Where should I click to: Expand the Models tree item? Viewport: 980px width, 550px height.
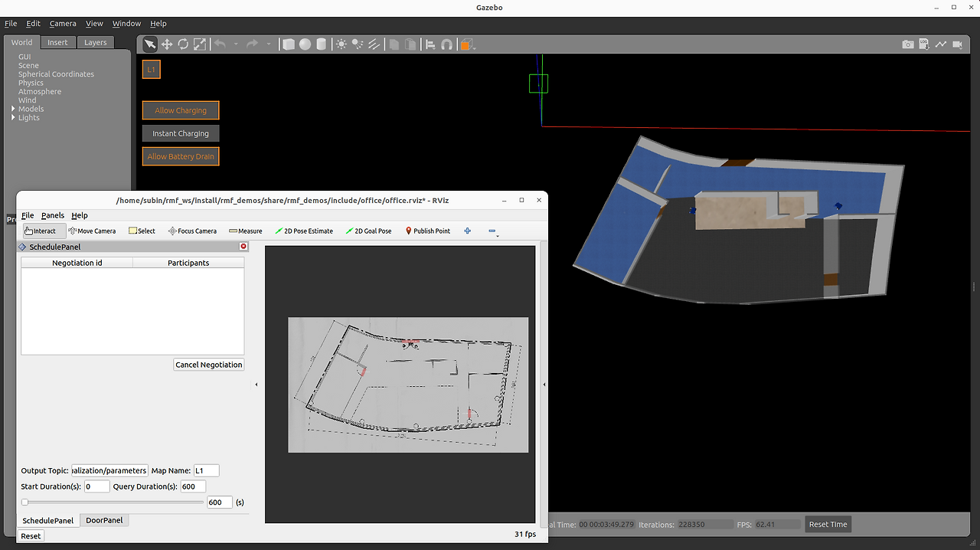tap(13, 109)
